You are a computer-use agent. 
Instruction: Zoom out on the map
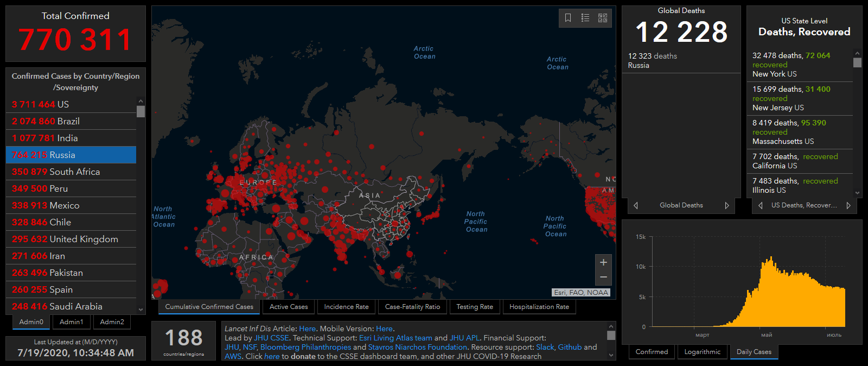point(603,277)
